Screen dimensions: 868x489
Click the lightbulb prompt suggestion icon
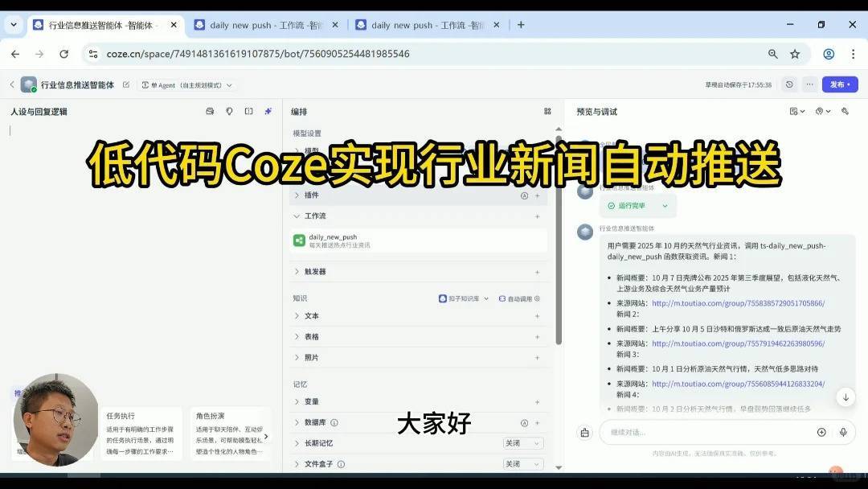(228, 112)
